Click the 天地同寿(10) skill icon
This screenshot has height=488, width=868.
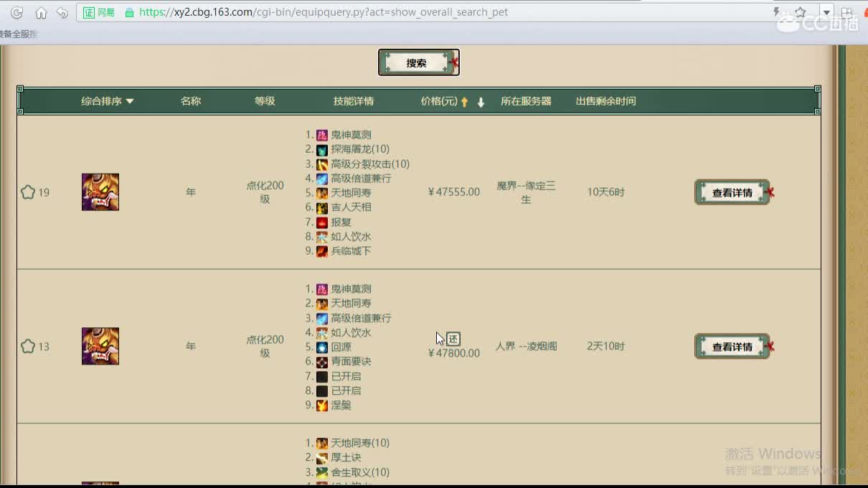click(322, 444)
